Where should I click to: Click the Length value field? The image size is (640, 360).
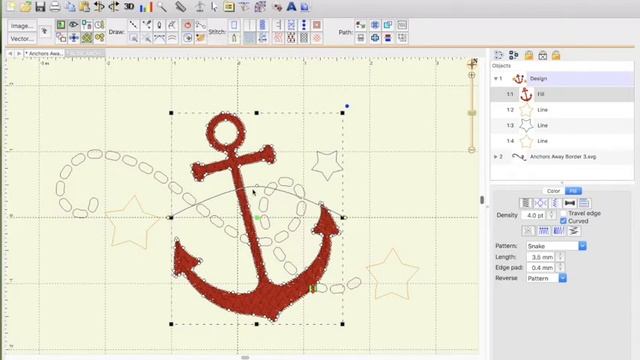(542, 257)
